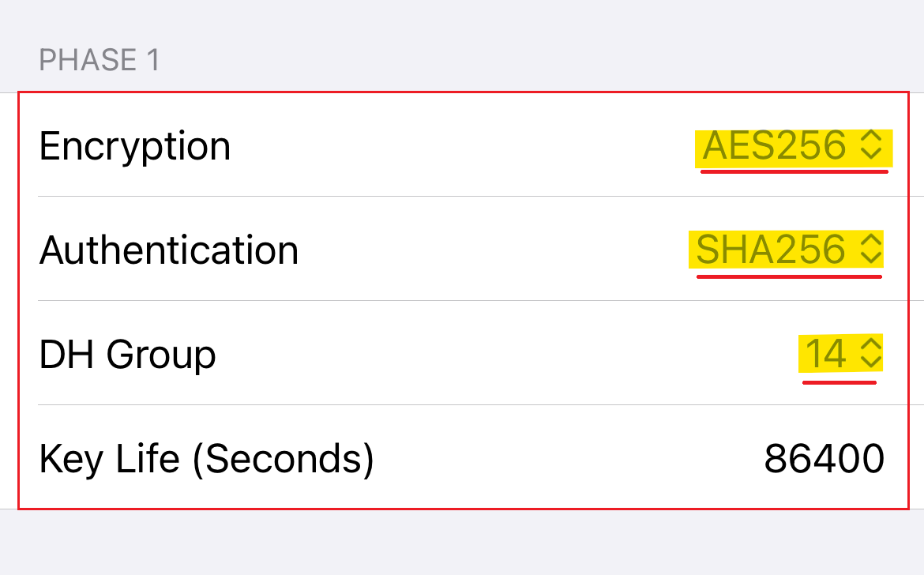Image resolution: width=924 pixels, height=575 pixels.
Task: Select the highlighted SHA256 text
Action: point(770,250)
